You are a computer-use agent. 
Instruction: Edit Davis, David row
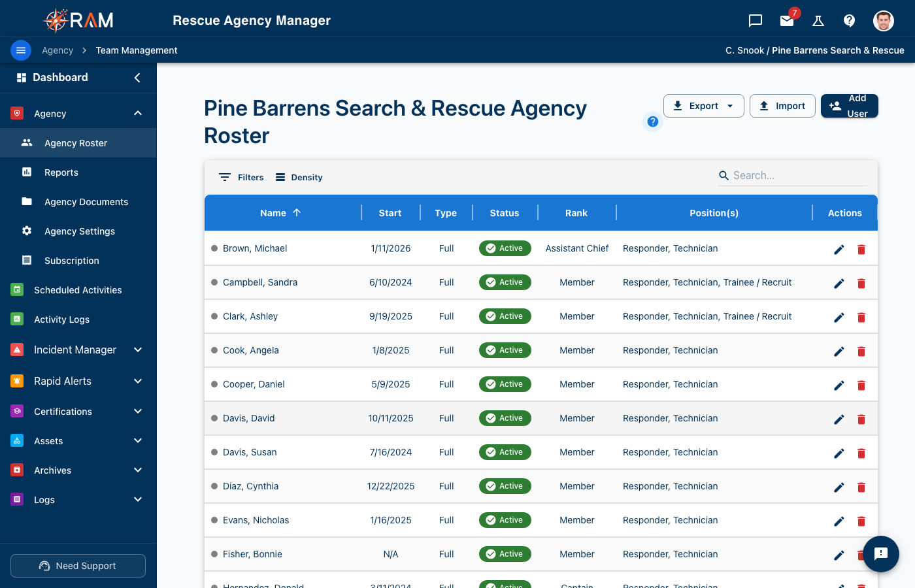(839, 419)
